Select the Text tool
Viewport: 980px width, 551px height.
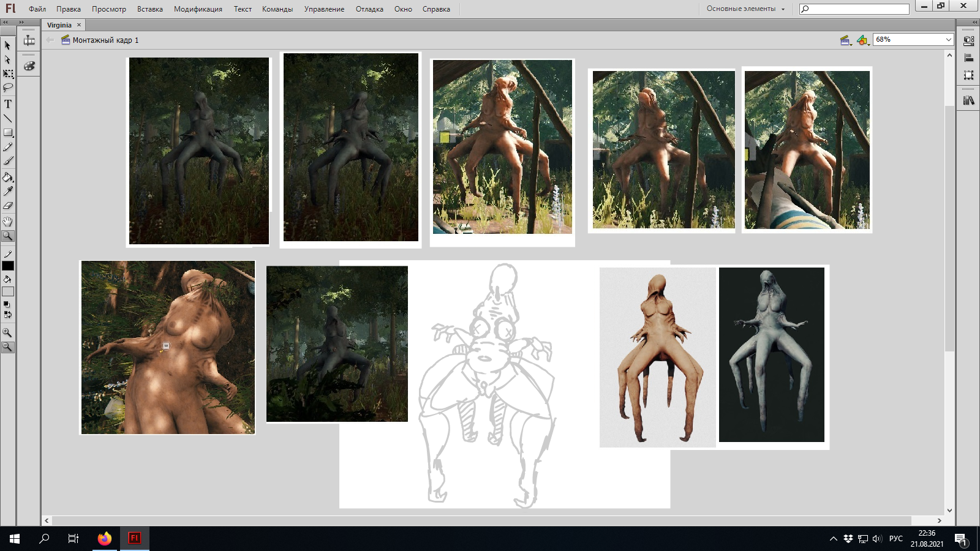[x=7, y=104]
